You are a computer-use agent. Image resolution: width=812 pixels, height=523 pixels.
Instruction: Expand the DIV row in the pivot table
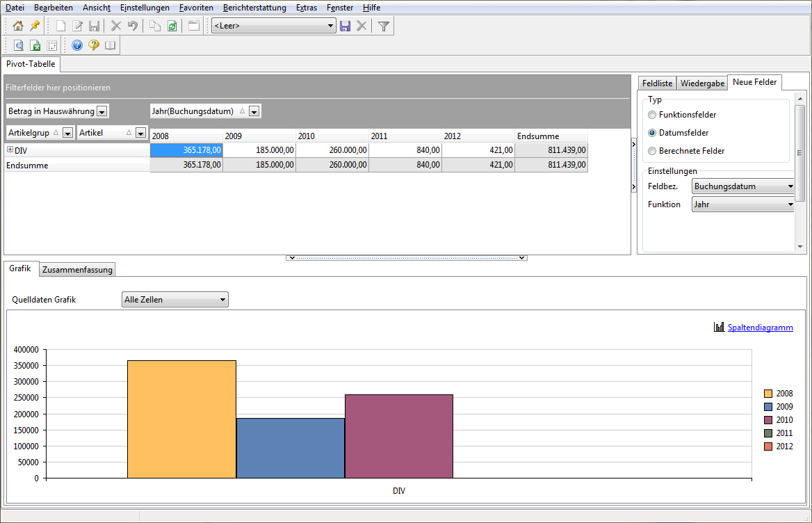(x=10, y=150)
